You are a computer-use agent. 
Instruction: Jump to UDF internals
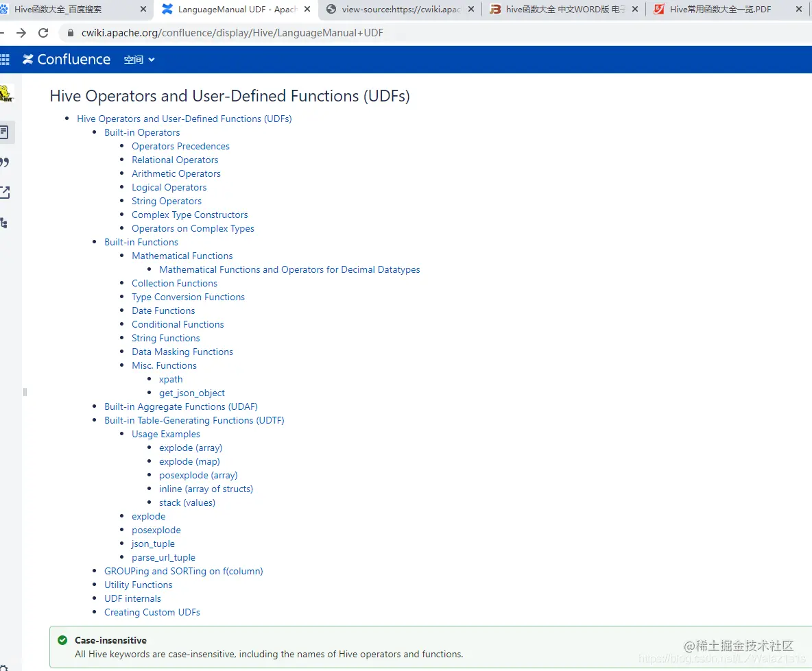click(132, 598)
